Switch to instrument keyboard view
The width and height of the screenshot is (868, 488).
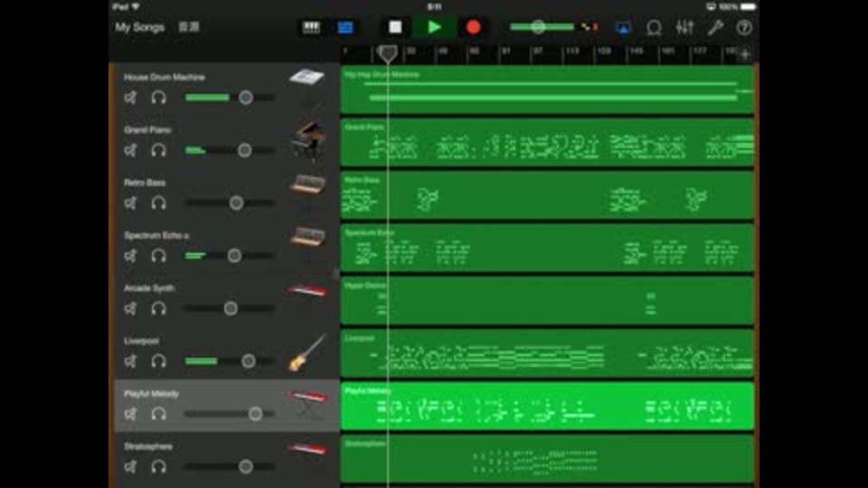click(311, 27)
